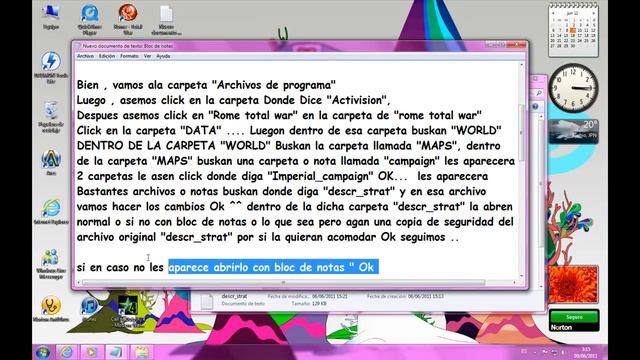Open the Internet Explorer desktop shortcut

tap(51, 212)
